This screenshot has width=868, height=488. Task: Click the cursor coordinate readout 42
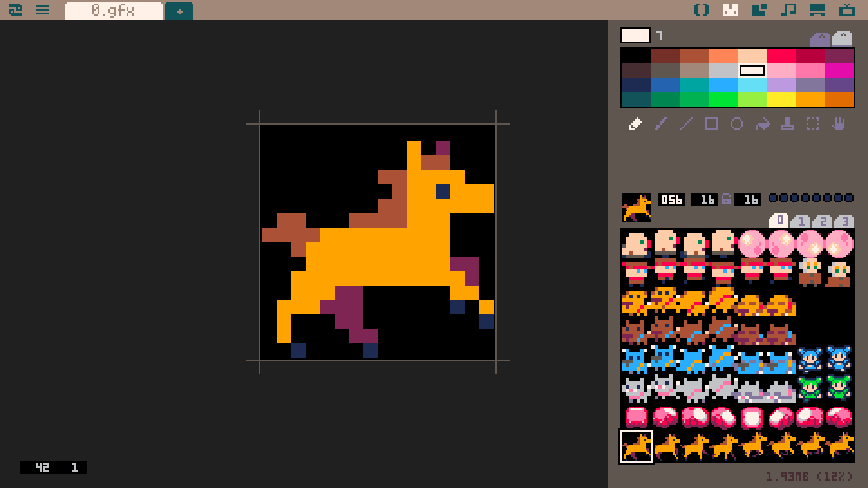click(42, 467)
